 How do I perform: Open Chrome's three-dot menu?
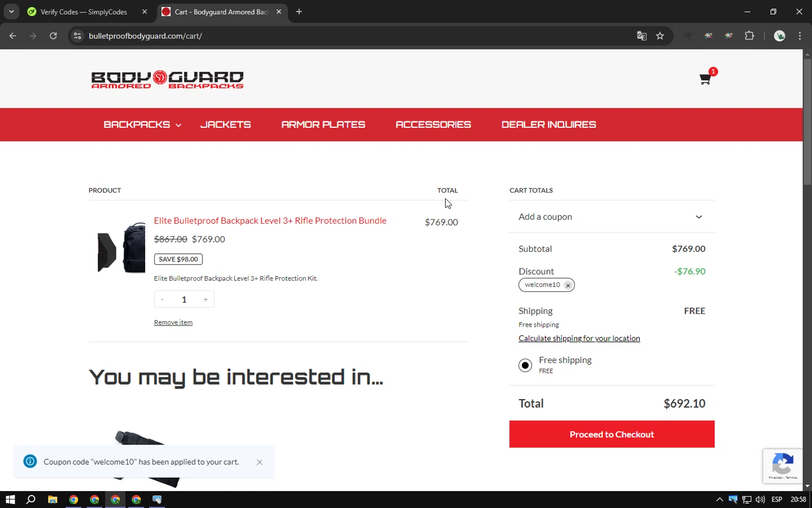pyautogui.click(x=800, y=36)
